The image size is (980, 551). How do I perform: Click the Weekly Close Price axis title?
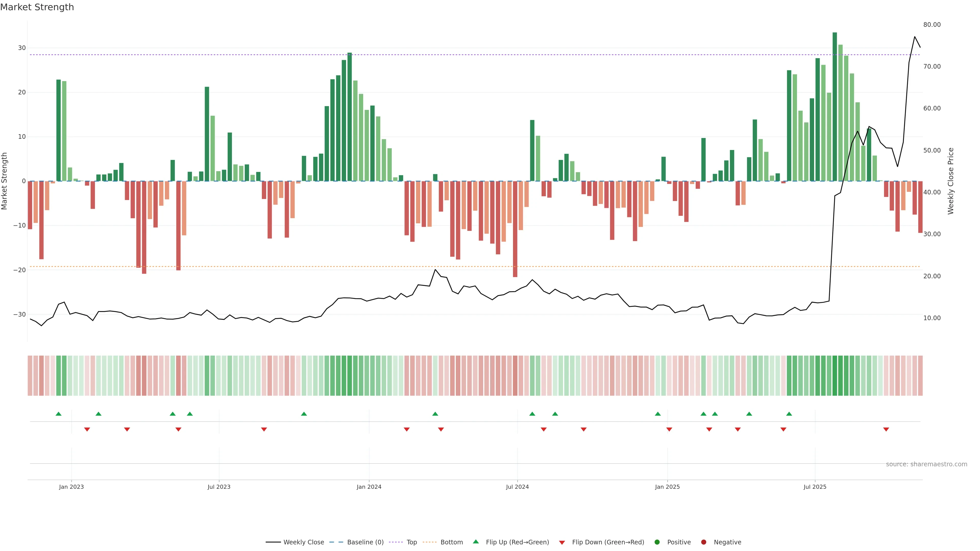[951, 181]
